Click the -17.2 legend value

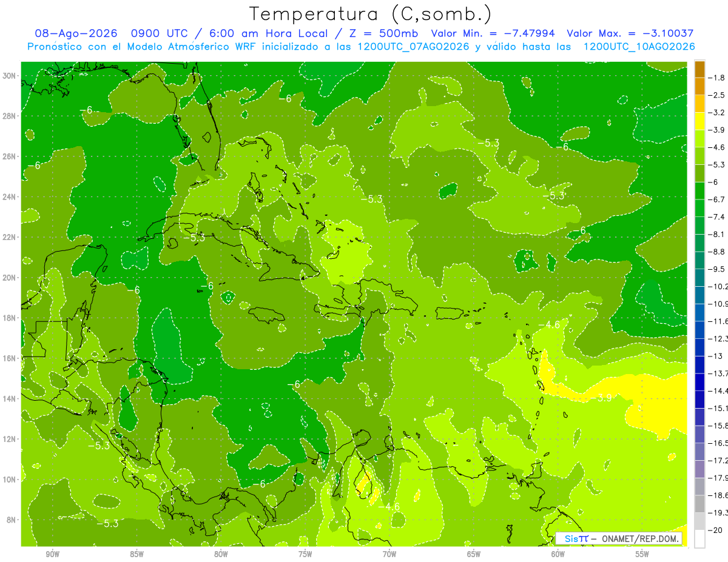pyautogui.click(x=718, y=461)
